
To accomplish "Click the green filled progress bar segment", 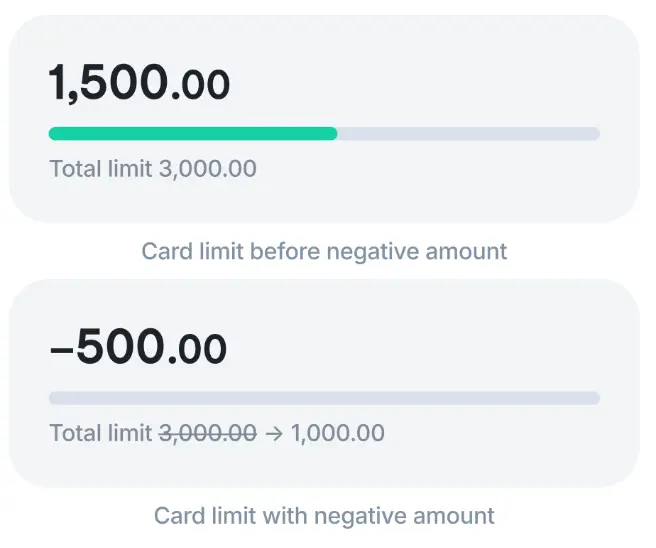I will pyautogui.click(x=192, y=134).
